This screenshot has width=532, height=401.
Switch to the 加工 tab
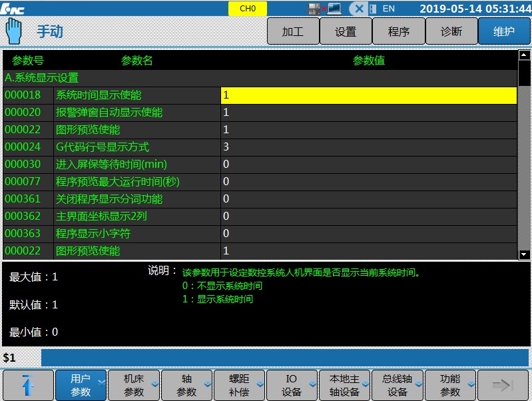point(293,31)
